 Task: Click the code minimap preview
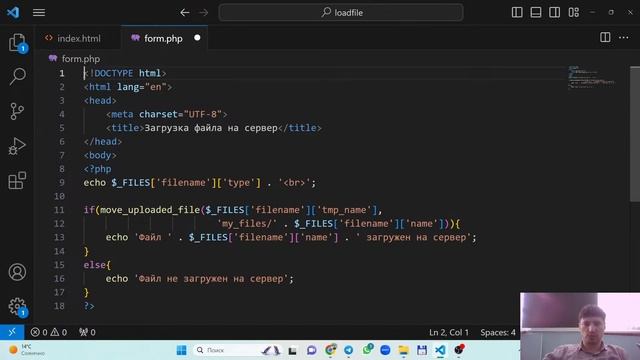pyautogui.click(x=591, y=77)
